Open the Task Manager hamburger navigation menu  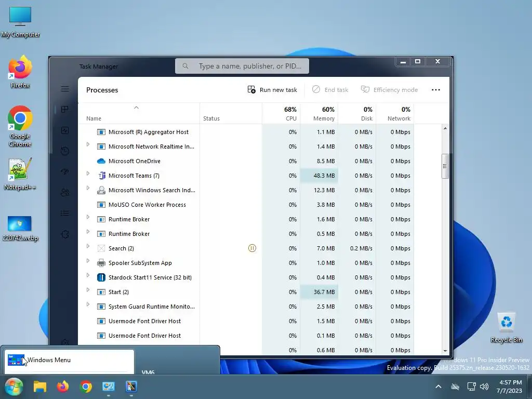[x=65, y=89]
